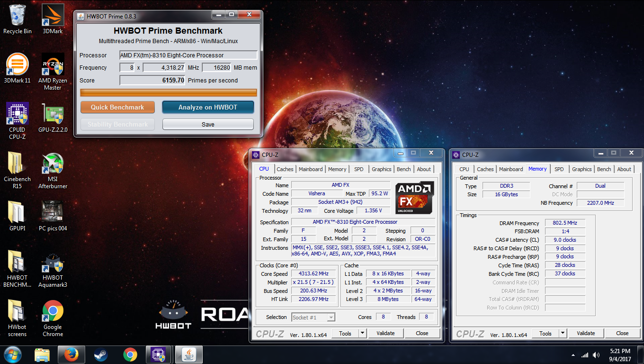The height and width of the screenshot is (364, 644).
Task: Launch the HWBOT Aquamark3 shortcut
Action: (53, 269)
